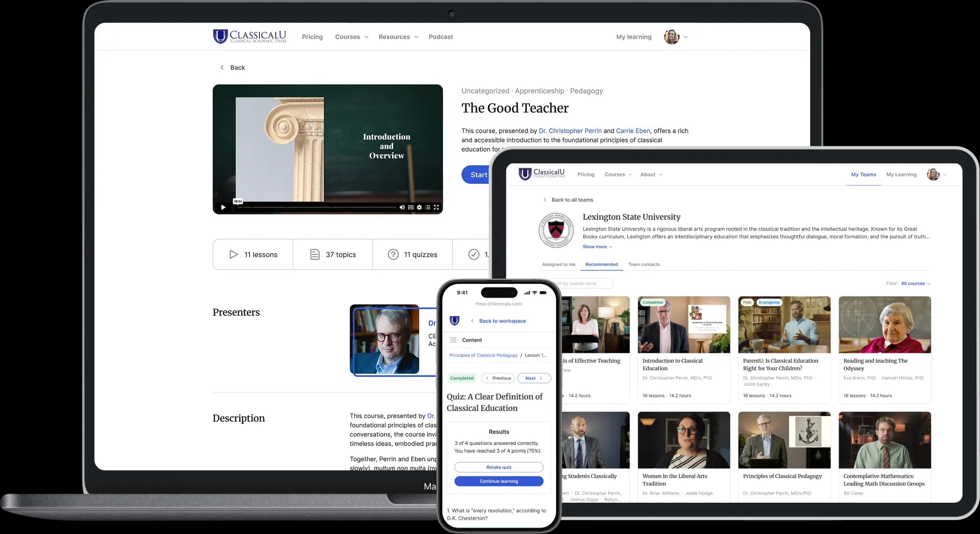Open the tablet profile avatar

pos(933,174)
